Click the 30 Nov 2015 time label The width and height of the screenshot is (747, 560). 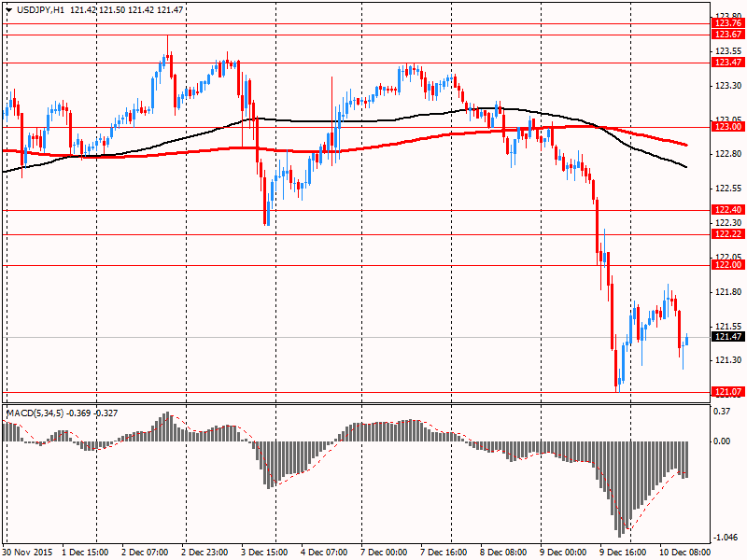28,552
